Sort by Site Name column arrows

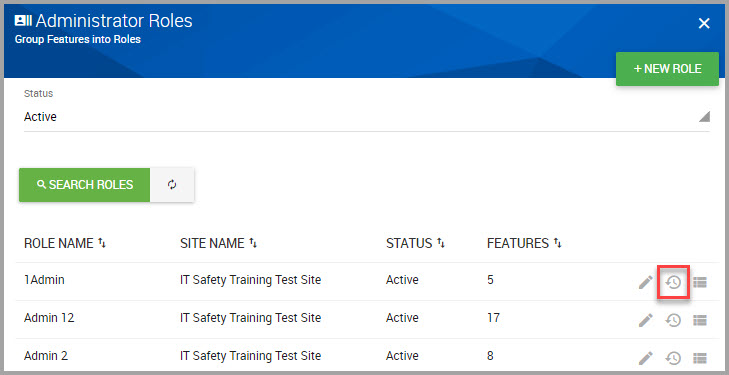pyautogui.click(x=253, y=243)
